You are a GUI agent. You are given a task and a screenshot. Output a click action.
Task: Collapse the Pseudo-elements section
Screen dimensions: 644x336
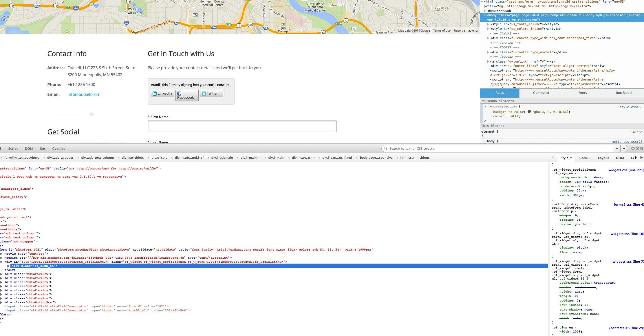(483, 101)
